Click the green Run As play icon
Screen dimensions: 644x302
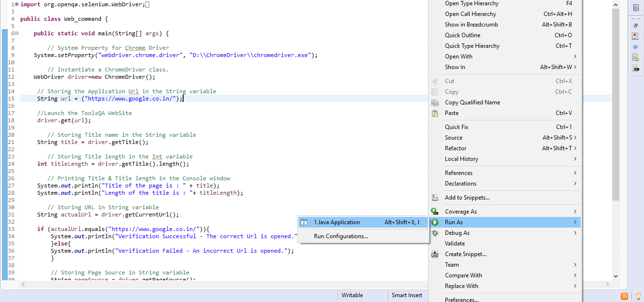[x=435, y=222]
